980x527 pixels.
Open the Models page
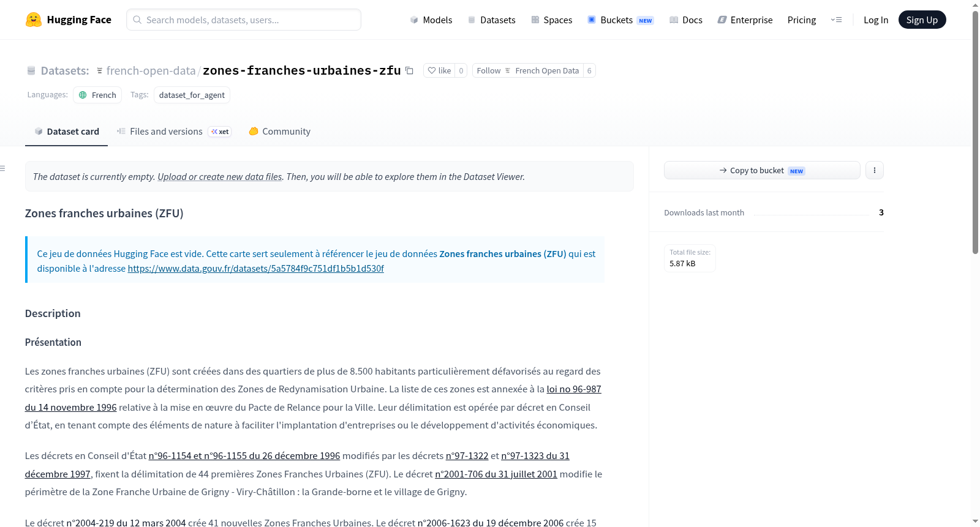pos(431,20)
